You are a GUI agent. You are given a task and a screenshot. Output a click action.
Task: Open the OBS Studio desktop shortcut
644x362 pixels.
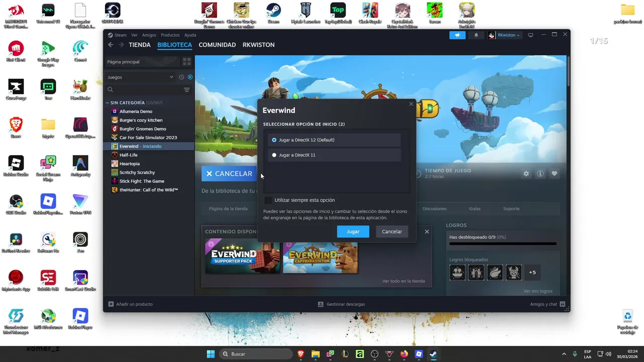16,204
